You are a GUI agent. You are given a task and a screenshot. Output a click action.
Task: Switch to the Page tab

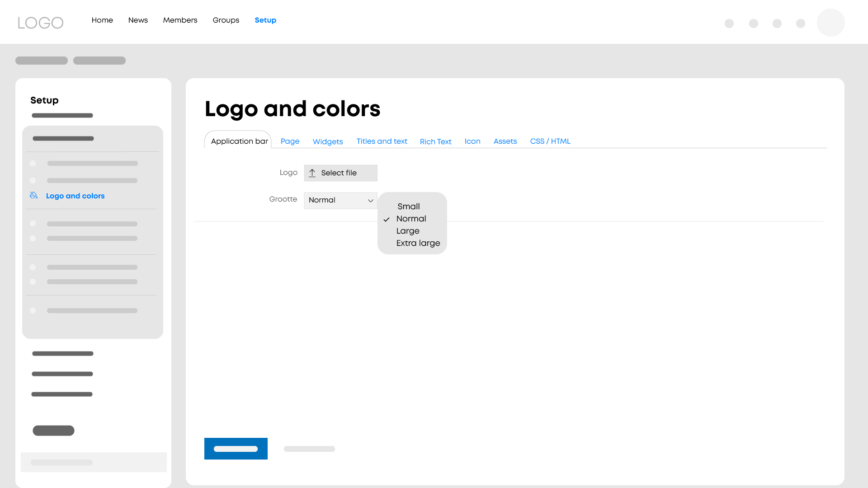pyautogui.click(x=290, y=141)
